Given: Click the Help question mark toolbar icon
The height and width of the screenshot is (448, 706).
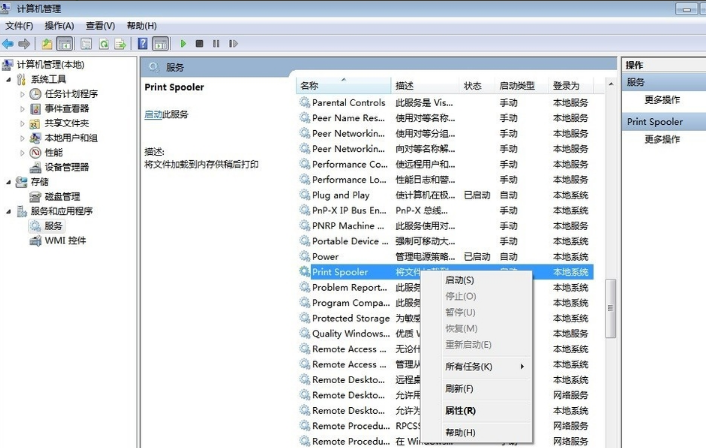Looking at the screenshot, I should click(142, 44).
